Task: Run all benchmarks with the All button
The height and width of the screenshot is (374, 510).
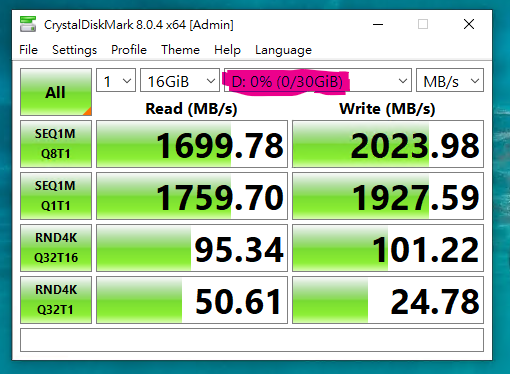Action: pos(56,92)
